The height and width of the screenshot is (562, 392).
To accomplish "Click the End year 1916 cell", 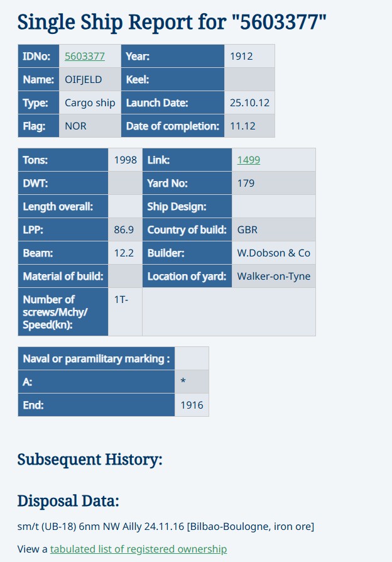I will (x=192, y=405).
